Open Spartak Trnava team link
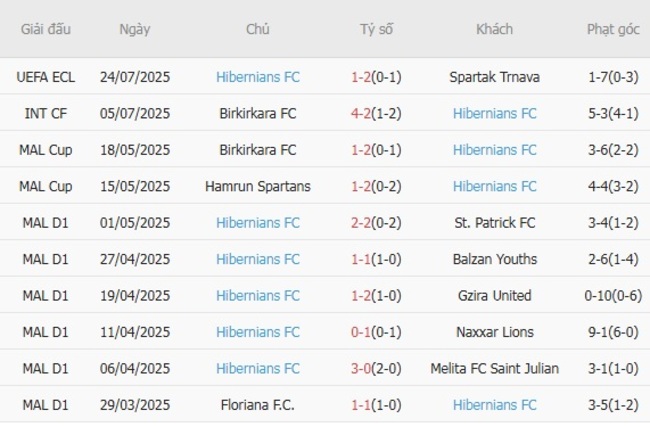Viewport: 650px width, 427px height. [494, 77]
